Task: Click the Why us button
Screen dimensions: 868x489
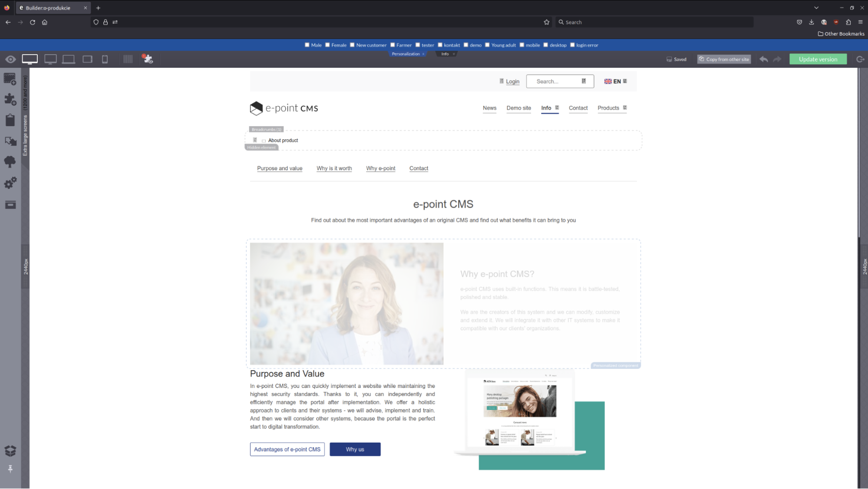Action: point(355,449)
